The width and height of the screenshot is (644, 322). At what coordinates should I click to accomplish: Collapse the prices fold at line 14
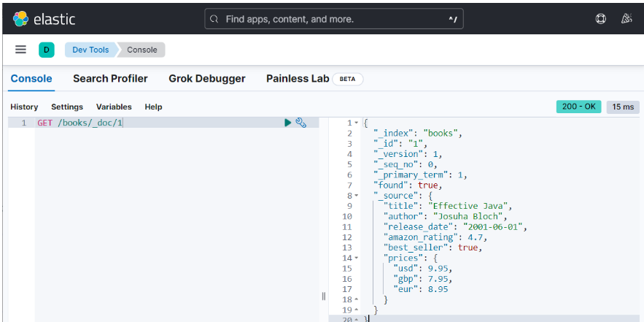coord(356,258)
